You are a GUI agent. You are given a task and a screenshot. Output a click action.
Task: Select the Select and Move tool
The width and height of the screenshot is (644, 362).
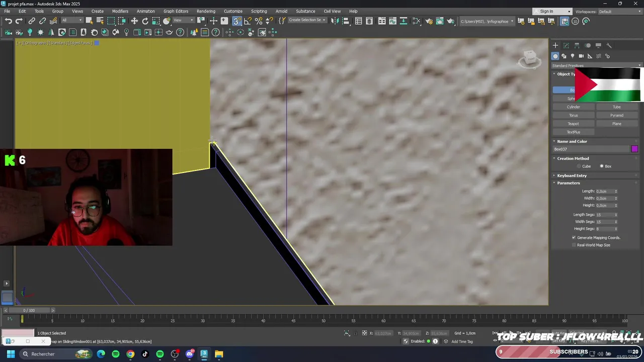tap(134, 21)
